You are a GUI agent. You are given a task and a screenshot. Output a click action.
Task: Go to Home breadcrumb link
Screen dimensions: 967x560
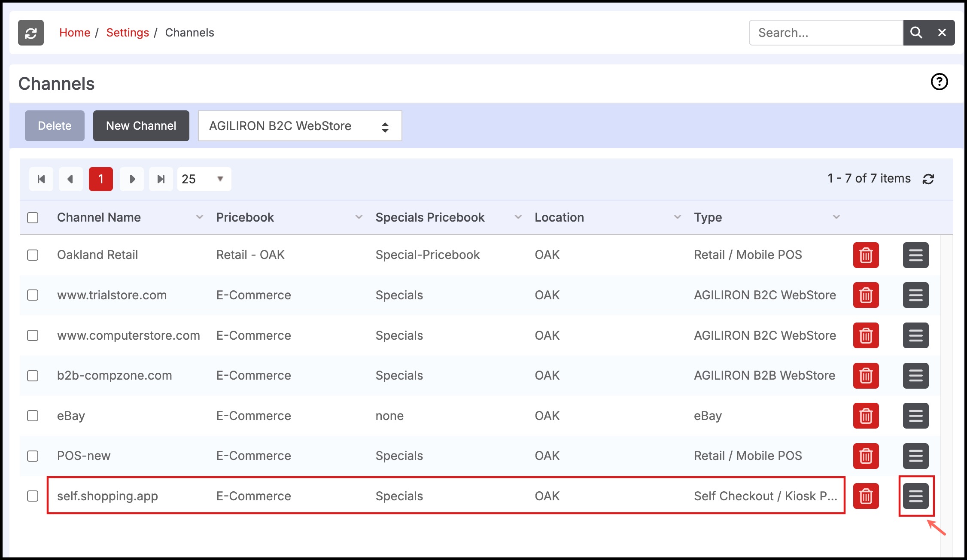click(75, 33)
